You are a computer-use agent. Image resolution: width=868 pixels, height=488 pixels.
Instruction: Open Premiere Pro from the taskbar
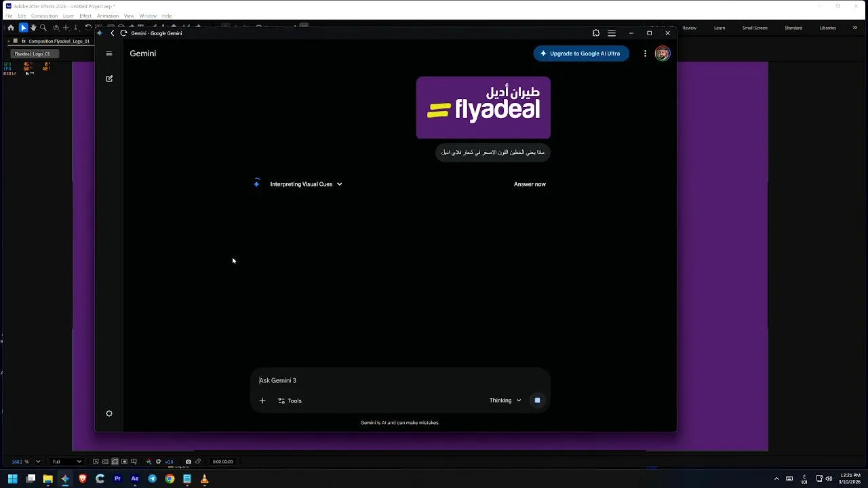click(117, 479)
